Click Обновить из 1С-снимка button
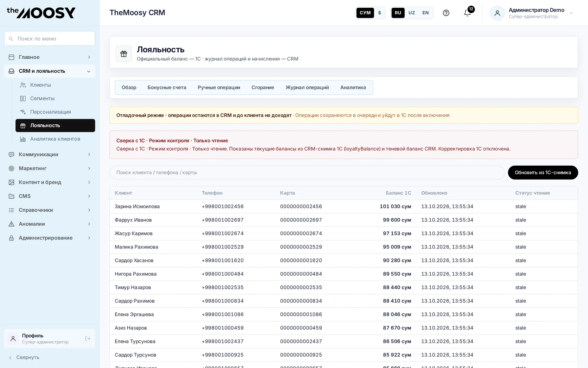Screen dimensions: 588x368 [x=543, y=172]
